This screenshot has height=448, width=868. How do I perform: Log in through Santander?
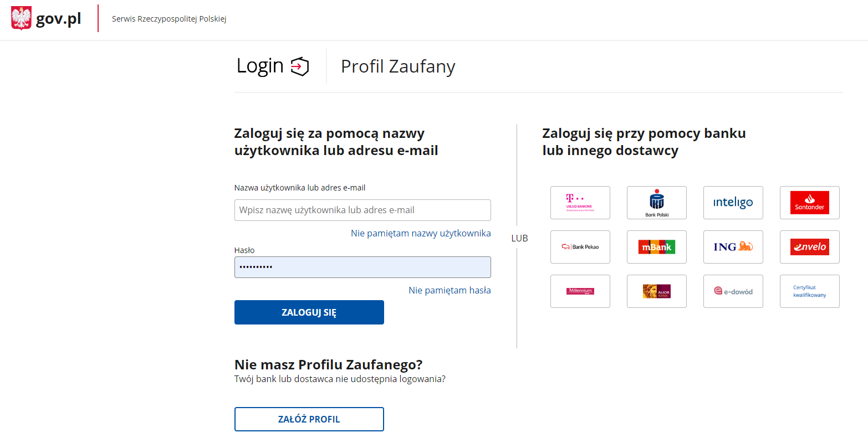809,203
